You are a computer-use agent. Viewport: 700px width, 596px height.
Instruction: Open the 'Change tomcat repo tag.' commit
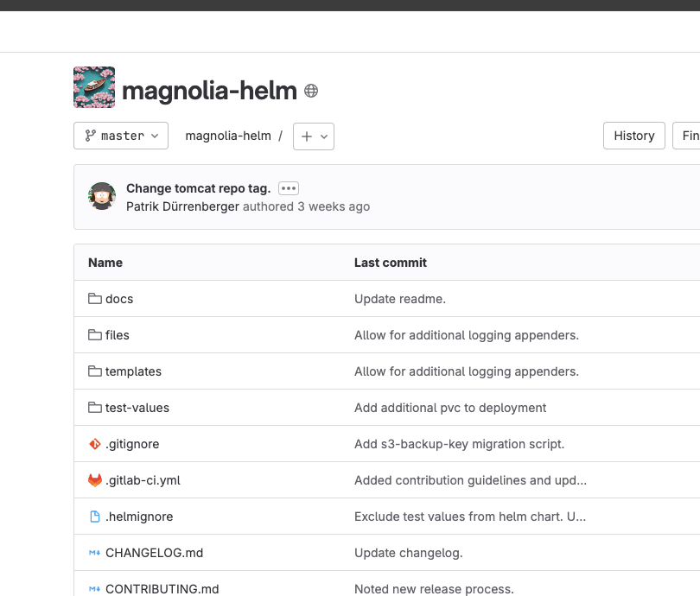click(198, 188)
